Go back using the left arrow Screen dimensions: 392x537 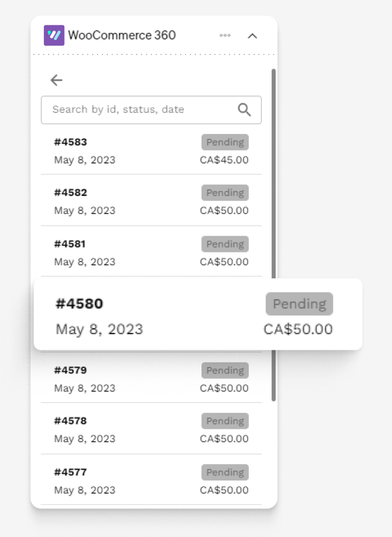(x=57, y=80)
